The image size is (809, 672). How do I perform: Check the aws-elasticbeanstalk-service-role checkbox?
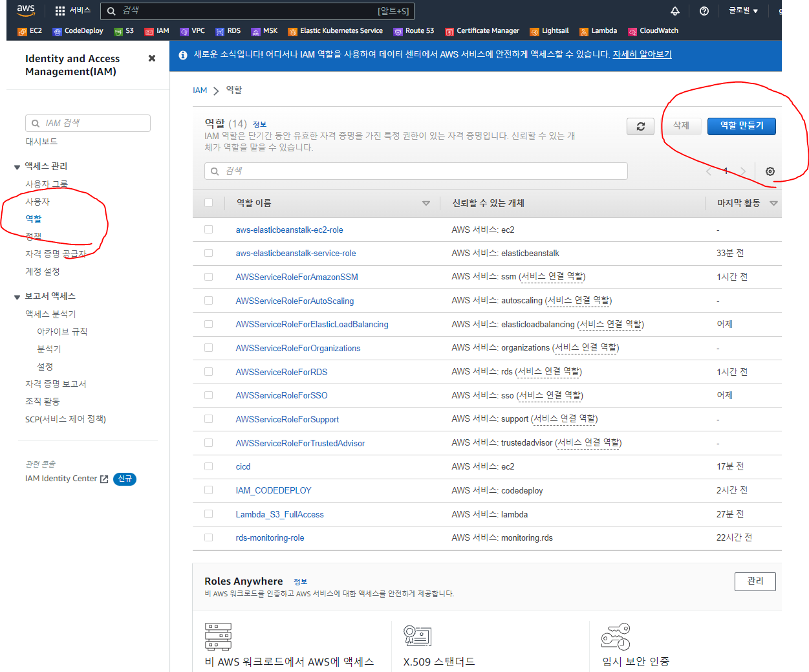[208, 253]
